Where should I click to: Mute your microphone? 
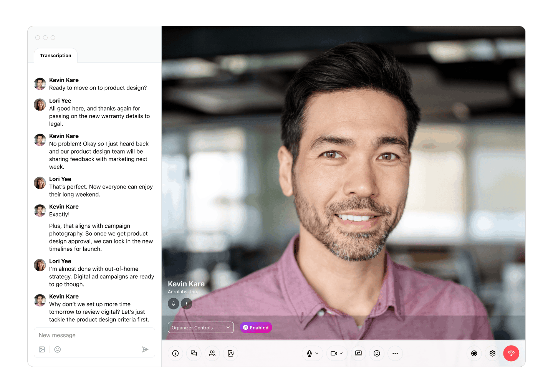310,353
